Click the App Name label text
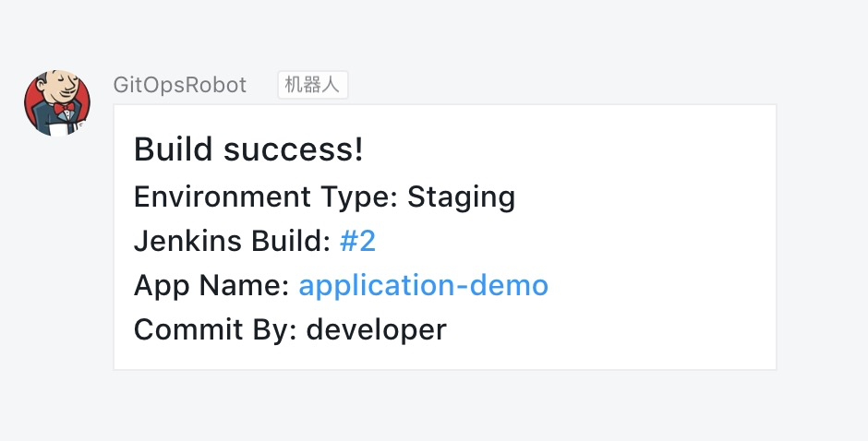 (x=211, y=286)
